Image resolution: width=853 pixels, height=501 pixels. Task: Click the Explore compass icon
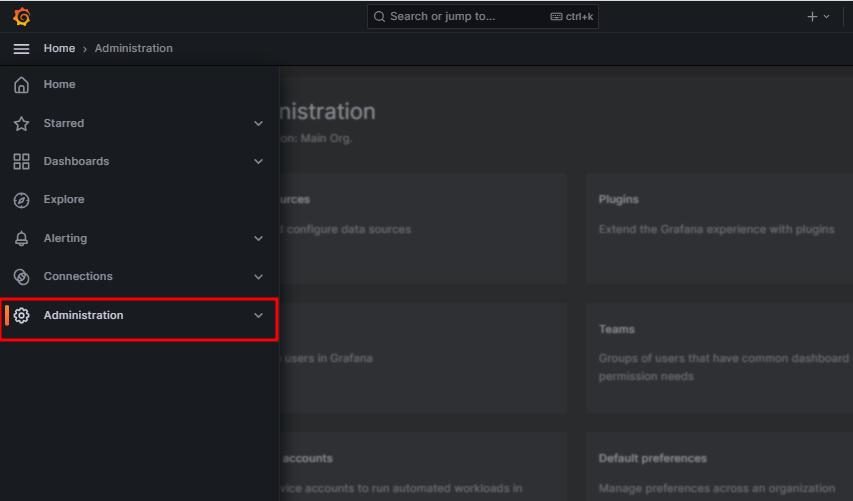tap(21, 200)
